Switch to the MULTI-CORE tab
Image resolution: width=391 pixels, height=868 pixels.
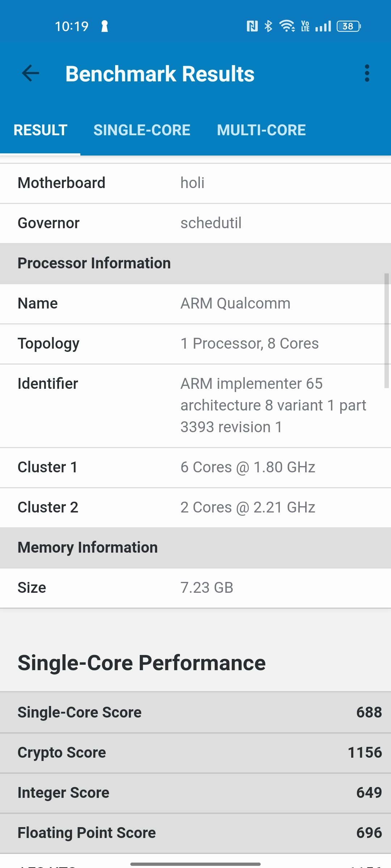tap(261, 130)
